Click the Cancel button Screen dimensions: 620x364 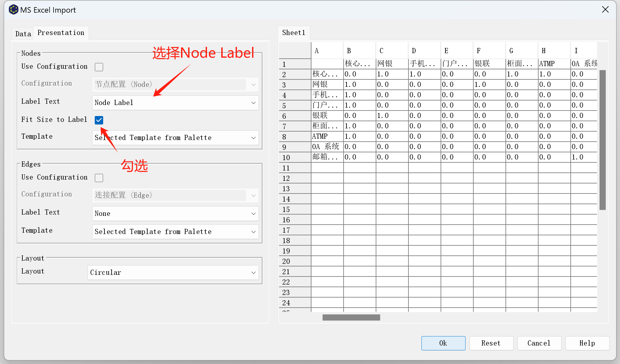click(539, 343)
